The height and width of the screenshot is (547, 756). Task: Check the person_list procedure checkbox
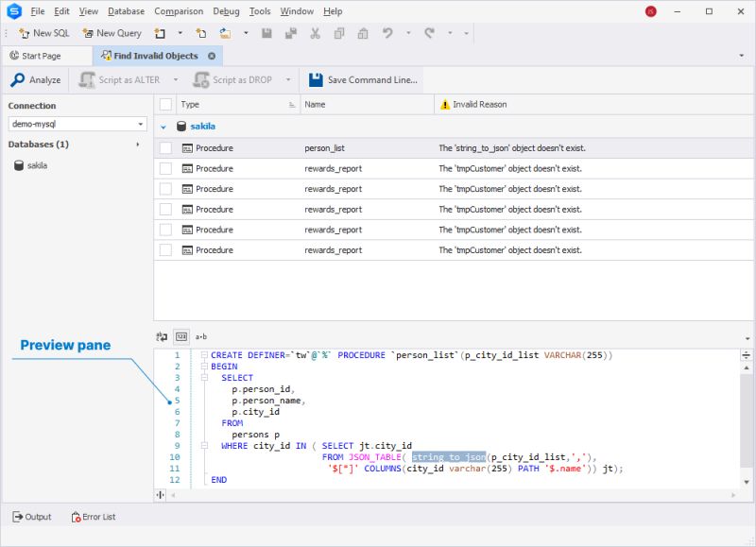pyautogui.click(x=165, y=148)
